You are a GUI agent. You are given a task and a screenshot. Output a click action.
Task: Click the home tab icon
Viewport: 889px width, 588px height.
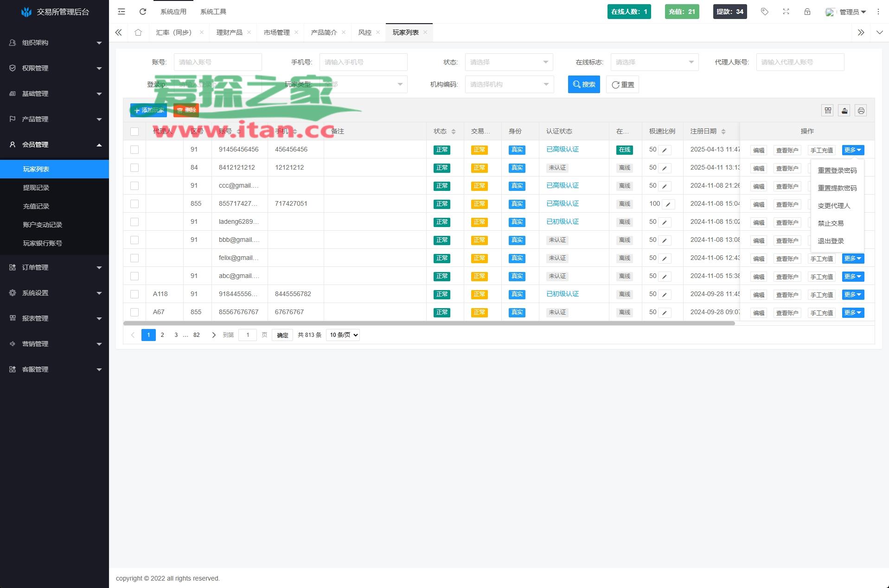pyautogui.click(x=138, y=32)
